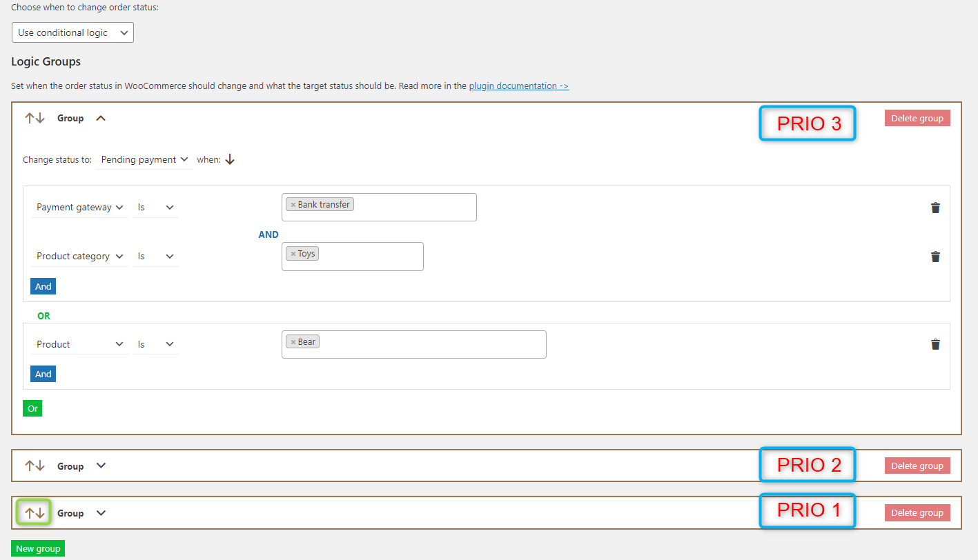Click the reorder arrows on PRIO 3 group
978x560 pixels.
pyautogui.click(x=34, y=117)
